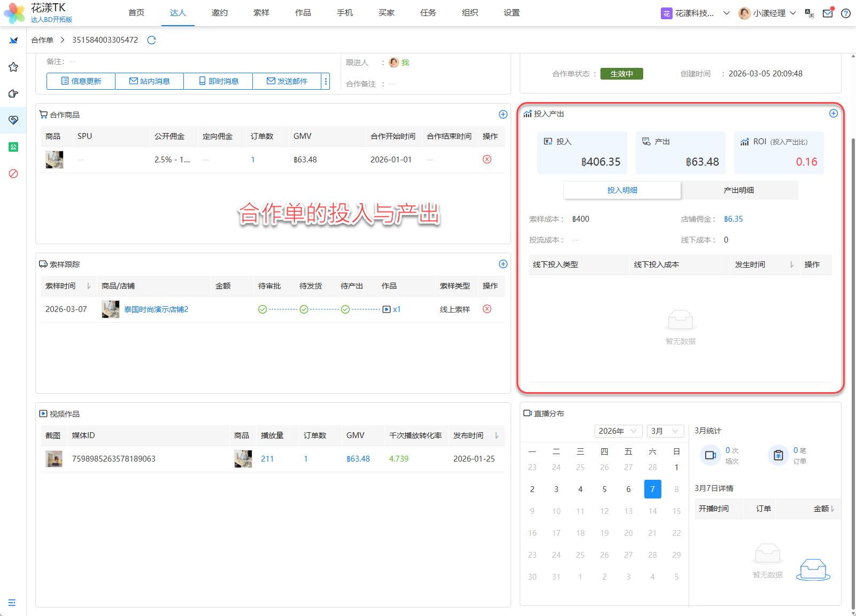
Task: Open the mail inbox icon in header
Action: pyautogui.click(x=828, y=13)
